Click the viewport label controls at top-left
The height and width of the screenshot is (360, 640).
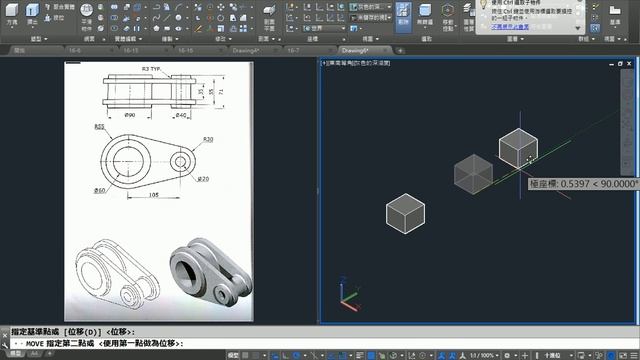click(356, 63)
